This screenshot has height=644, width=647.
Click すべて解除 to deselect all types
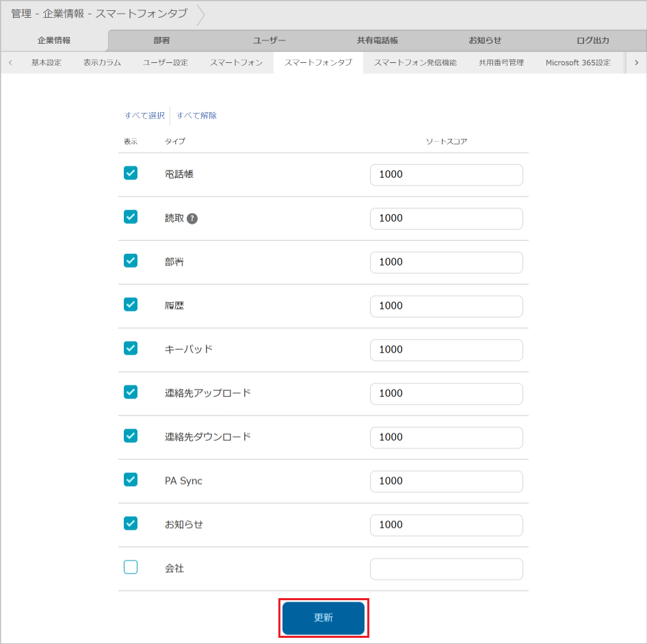click(x=197, y=115)
